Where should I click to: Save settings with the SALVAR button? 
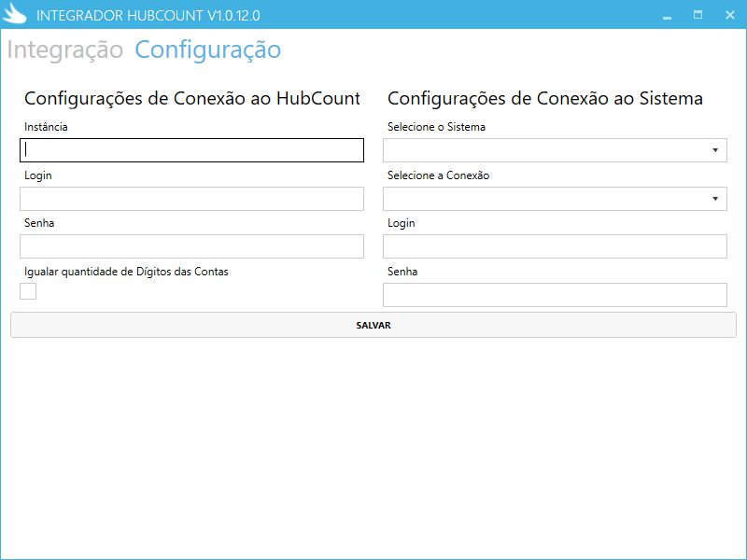pos(373,325)
